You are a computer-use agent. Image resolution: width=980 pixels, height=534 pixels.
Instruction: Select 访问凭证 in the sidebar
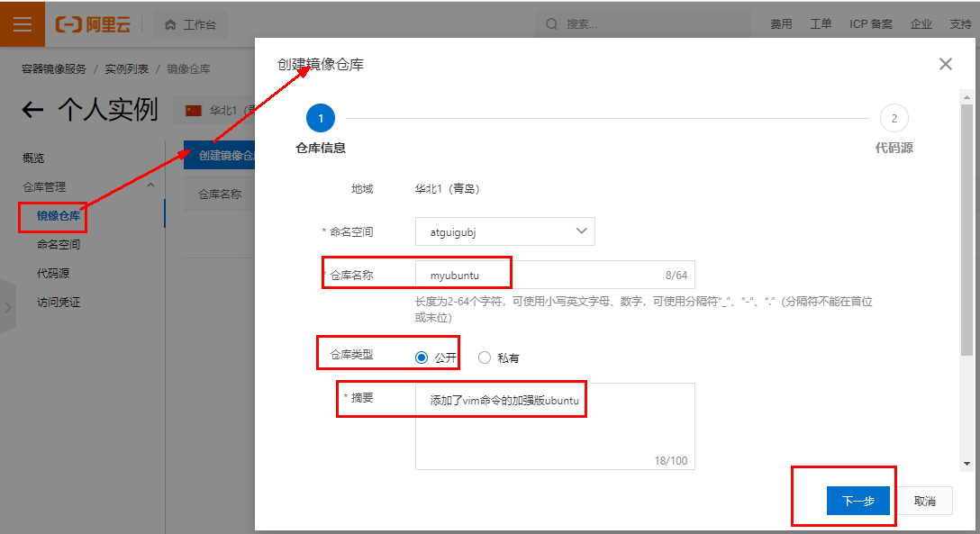pos(59,303)
